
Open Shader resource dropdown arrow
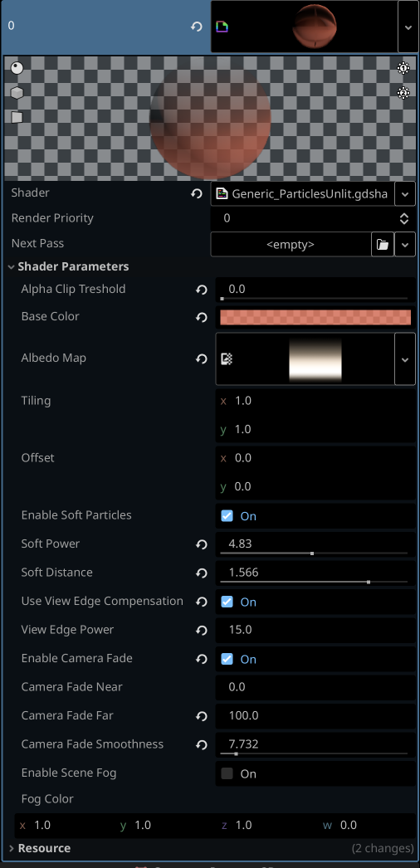[405, 193]
